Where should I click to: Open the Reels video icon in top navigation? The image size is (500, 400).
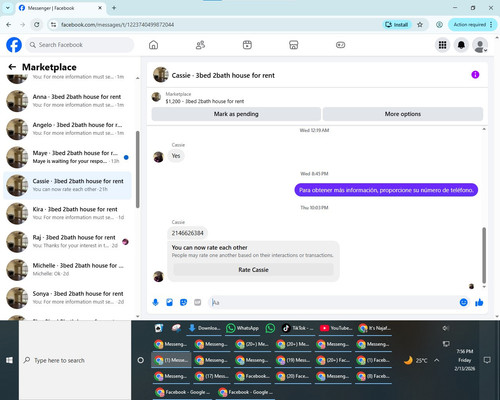(247, 45)
